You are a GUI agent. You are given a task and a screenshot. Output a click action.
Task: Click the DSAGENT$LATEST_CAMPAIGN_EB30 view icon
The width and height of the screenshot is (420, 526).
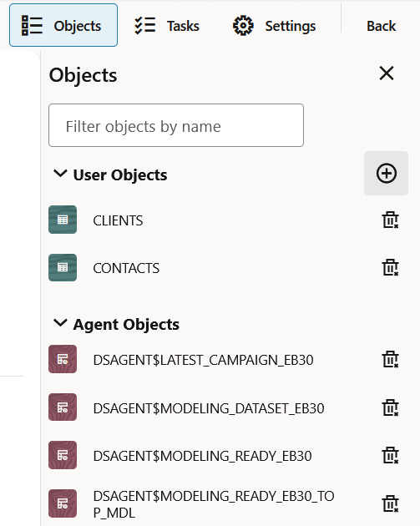(x=63, y=359)
